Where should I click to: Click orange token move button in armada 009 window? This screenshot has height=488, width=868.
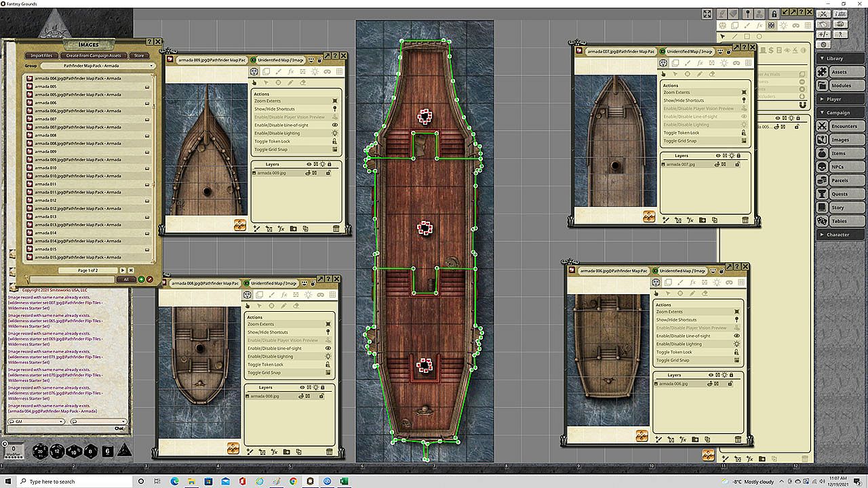pyautogui.click(x=240, y=225)
